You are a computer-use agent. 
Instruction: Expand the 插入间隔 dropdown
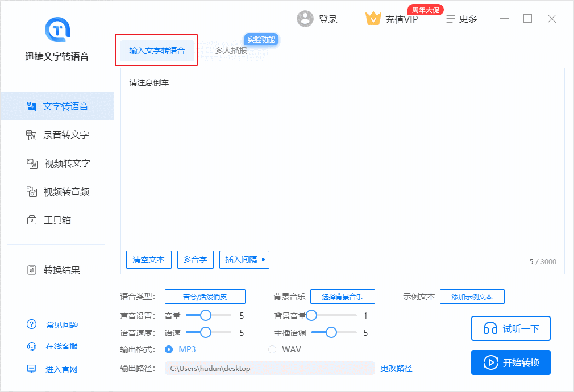pyautogui.click(x=244, y=260)
